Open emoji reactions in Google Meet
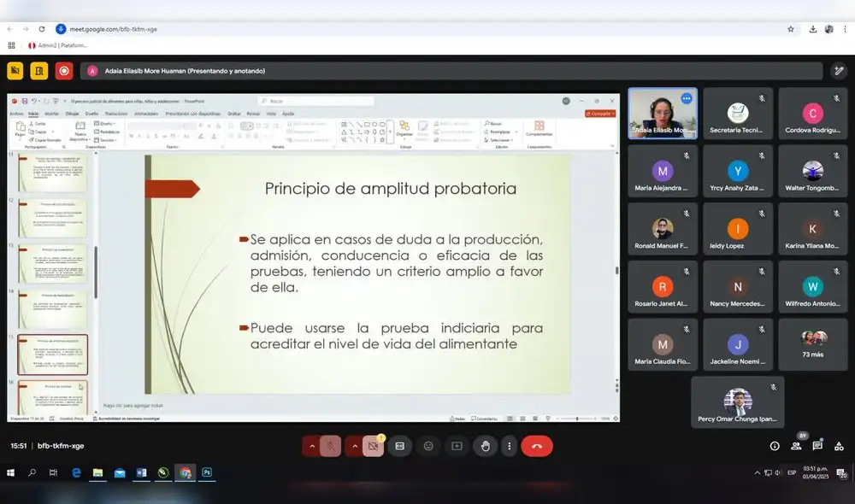The width and height of the screenshot is (855, 504). (x=428, y=446)
